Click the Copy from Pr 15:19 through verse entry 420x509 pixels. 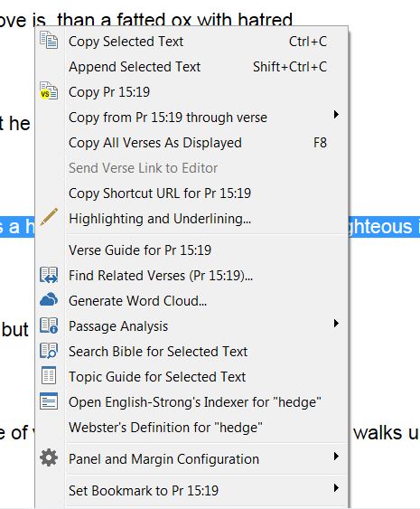(x=191, y=118)
